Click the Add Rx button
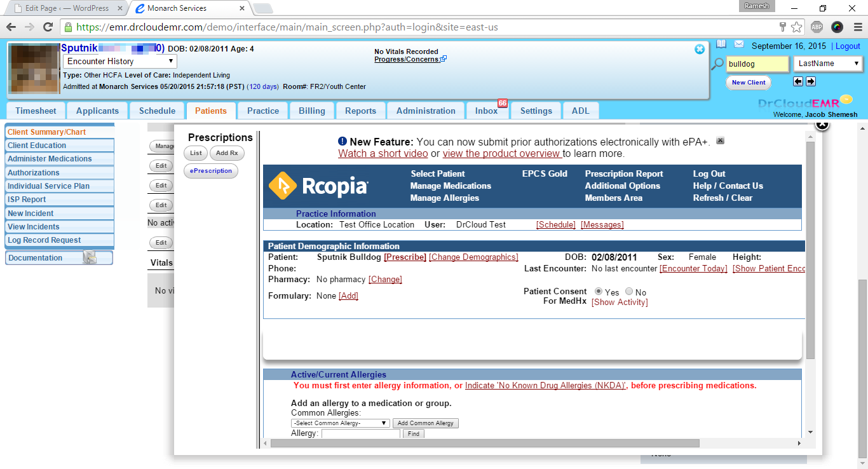Screen dimensions: 868x469 pos(227,153)
